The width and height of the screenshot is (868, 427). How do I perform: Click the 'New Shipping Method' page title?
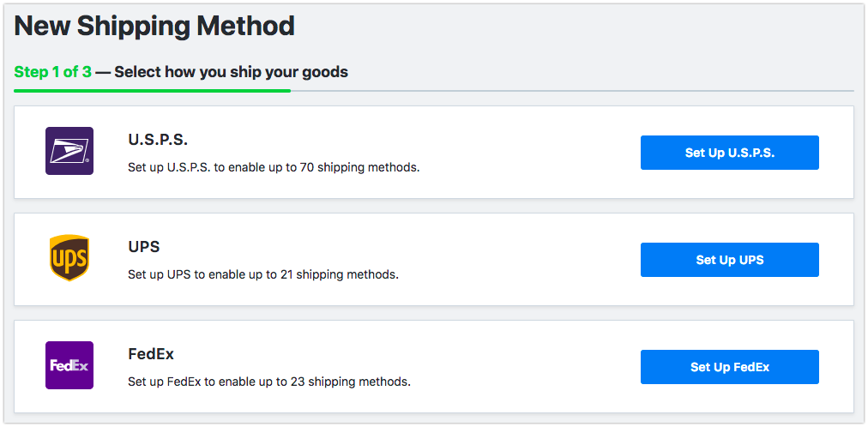tap(154, 26)
